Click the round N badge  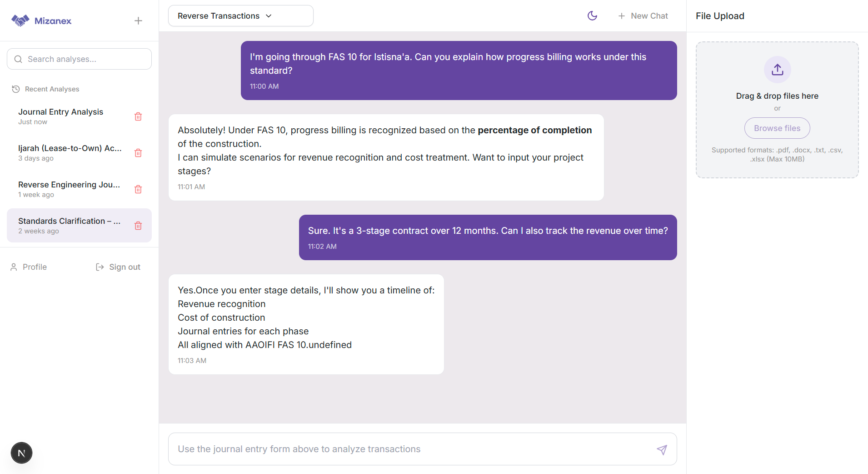pyautogui.click(x=21, y=453)
